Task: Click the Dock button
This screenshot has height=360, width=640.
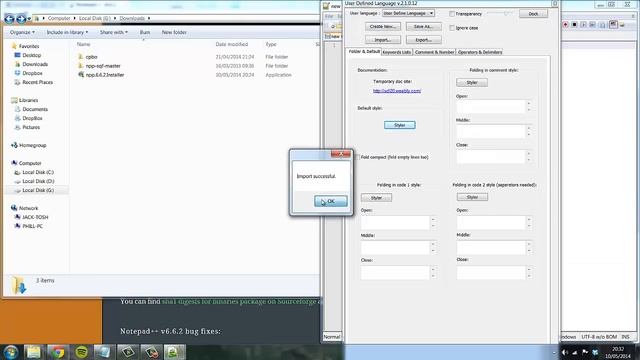Action: click(x=533, y=14)
